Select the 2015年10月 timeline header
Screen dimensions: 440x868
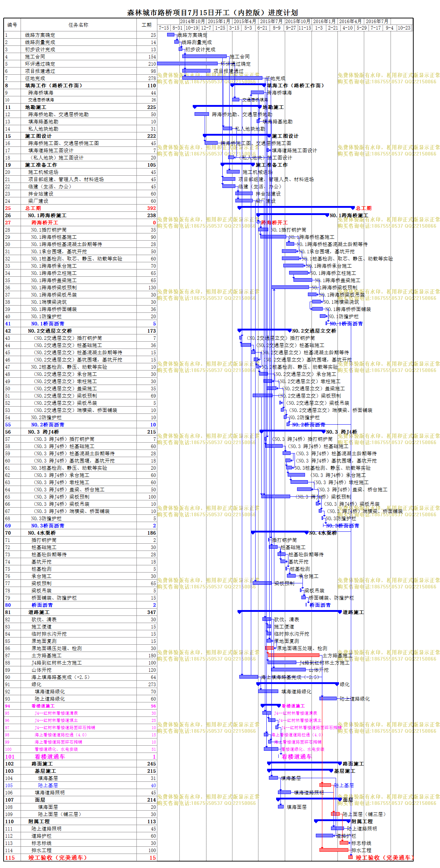point(298,21)
